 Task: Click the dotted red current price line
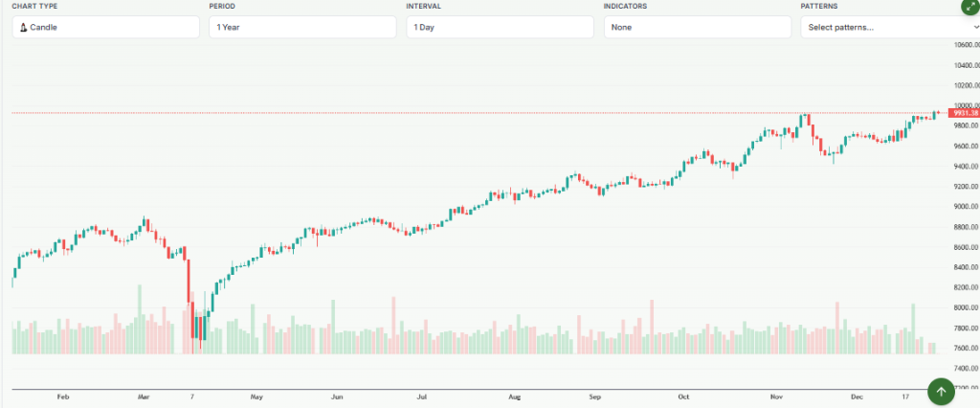479,113
